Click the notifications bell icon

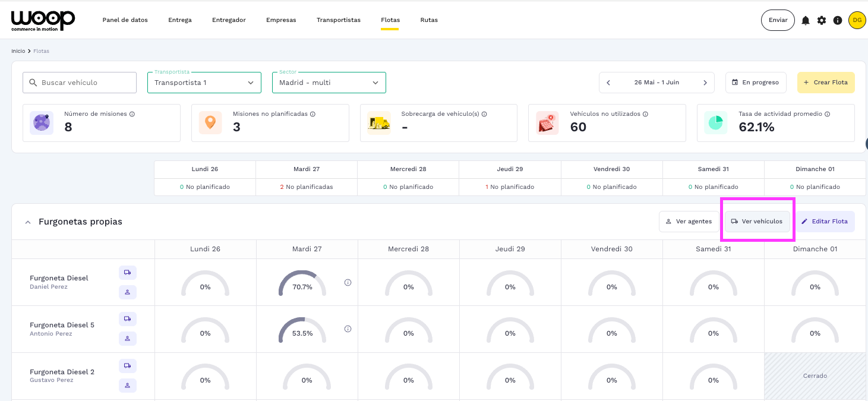point(806,20)
